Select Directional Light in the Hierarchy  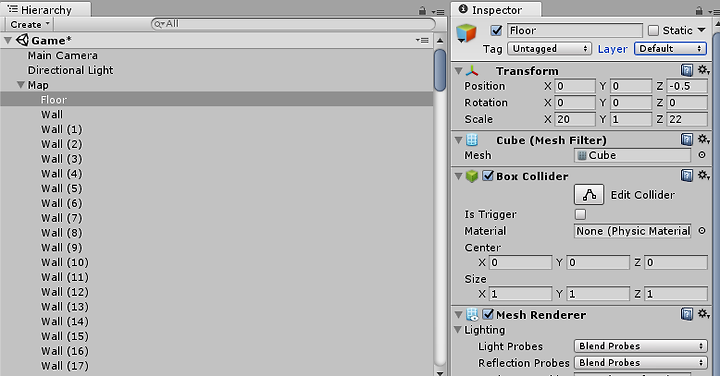[x=70, y=70]
